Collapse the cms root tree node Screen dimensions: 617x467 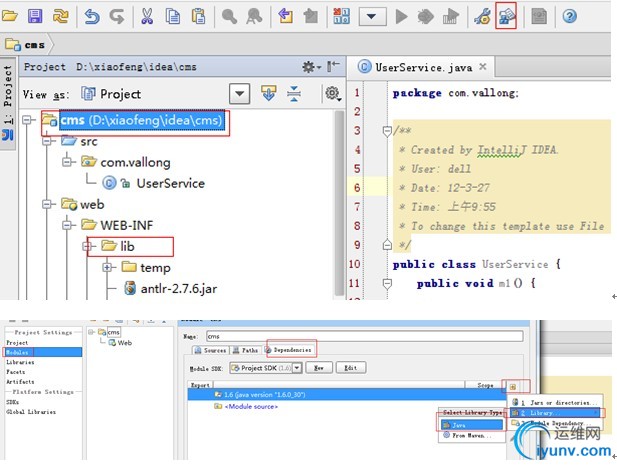click(x=27, y=120)
